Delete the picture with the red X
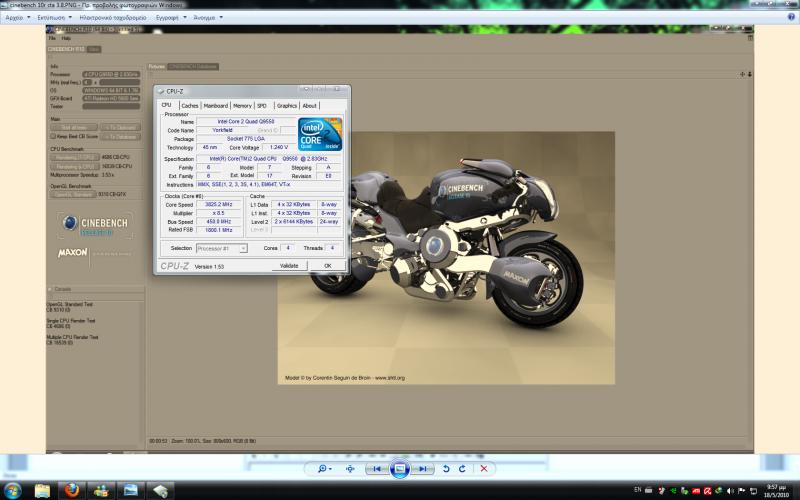This screenshot has width=800, height=500. 484,468
